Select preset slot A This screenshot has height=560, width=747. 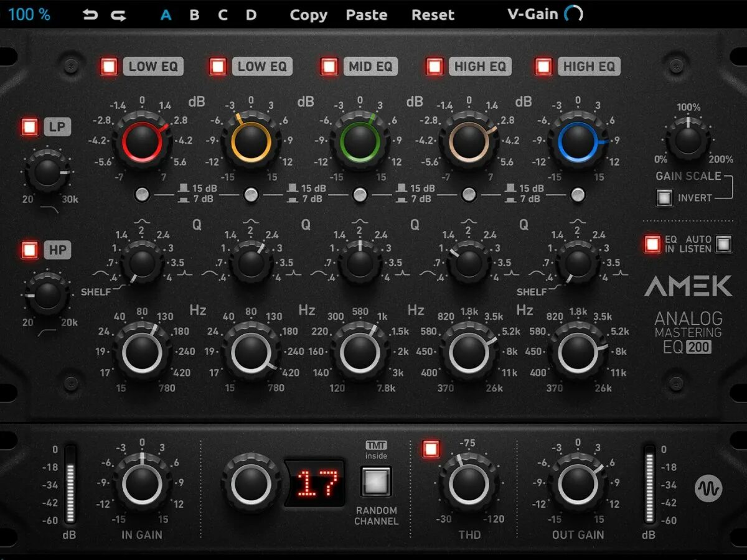[x=166, y=15]
